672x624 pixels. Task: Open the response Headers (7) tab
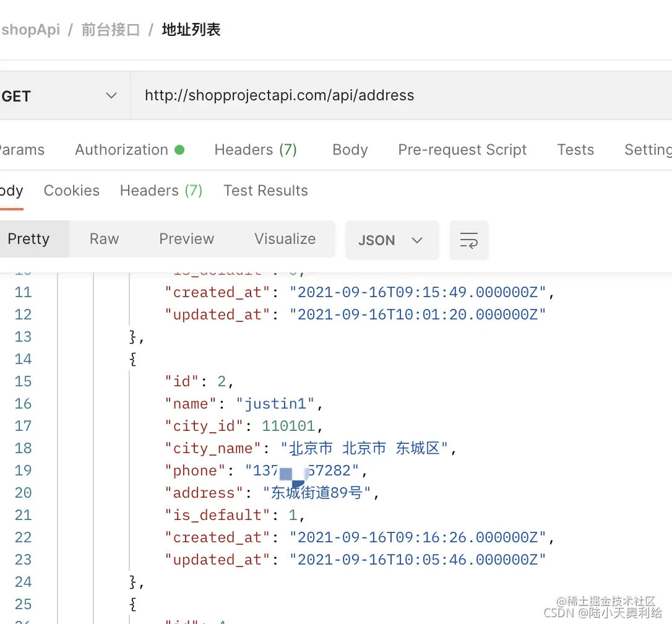point(161,191)
